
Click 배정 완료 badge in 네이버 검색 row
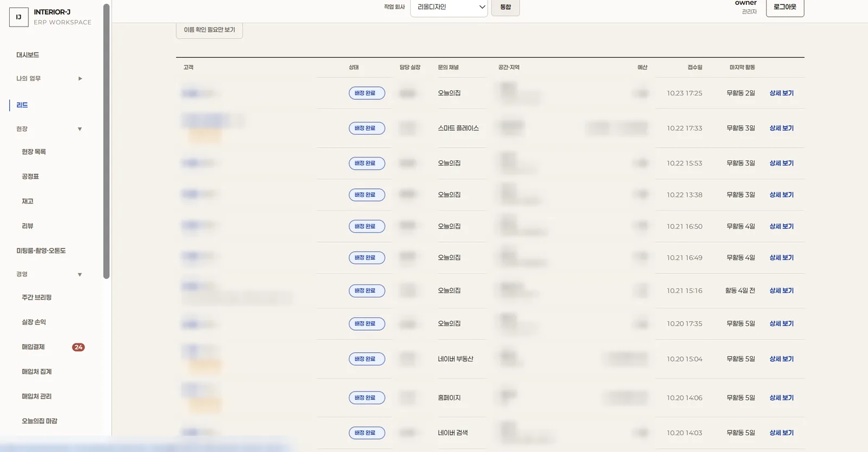coord(367,433)
